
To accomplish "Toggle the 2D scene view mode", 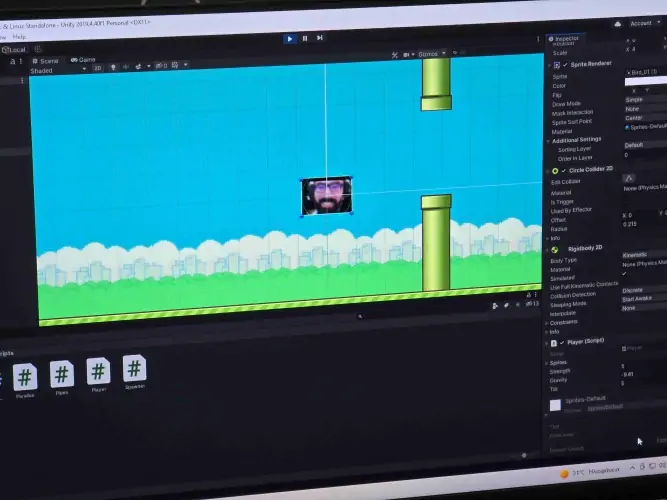I will (97, 68).
